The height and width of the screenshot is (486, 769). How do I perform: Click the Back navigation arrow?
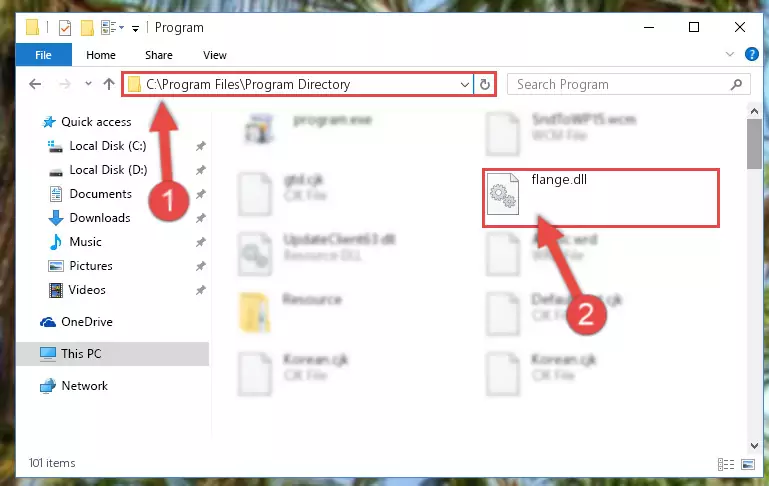(35, 84)
